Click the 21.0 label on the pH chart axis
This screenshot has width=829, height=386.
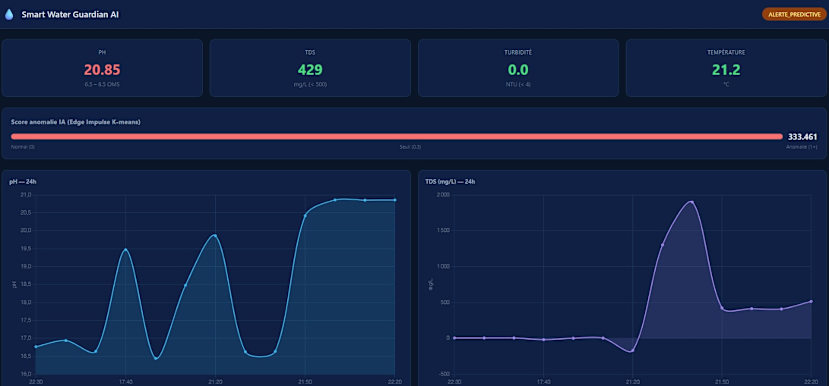tap(26, 195)
